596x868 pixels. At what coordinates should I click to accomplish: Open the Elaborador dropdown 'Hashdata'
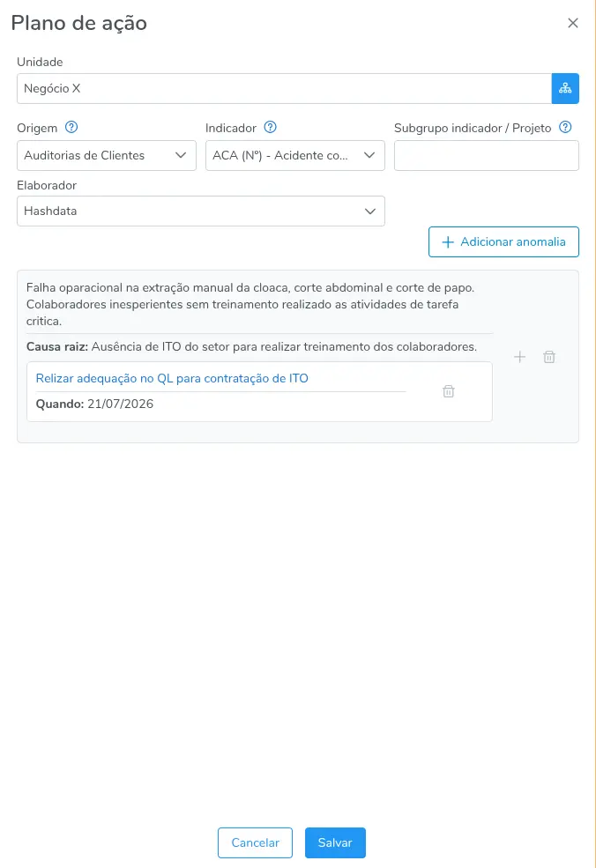[200, 211]
